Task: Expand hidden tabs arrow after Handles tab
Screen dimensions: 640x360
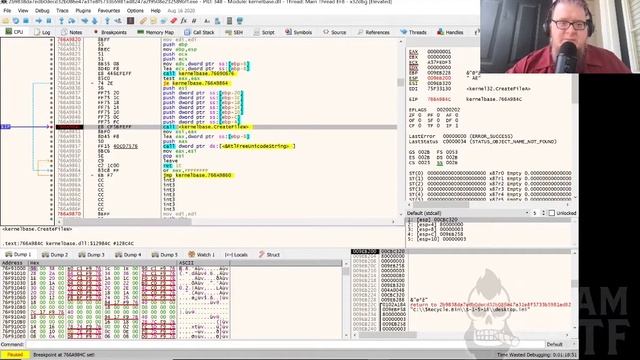Action: click(476, 32)
